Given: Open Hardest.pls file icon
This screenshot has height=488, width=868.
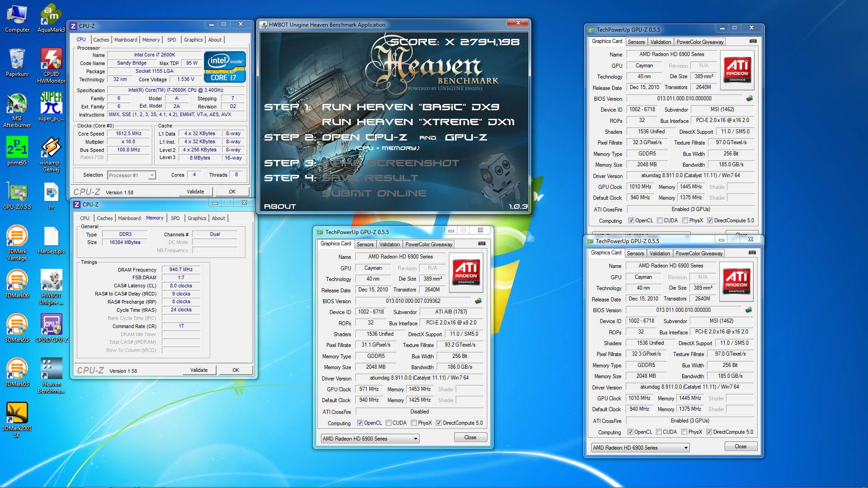Looking at the screenshot, I should 51,240.
